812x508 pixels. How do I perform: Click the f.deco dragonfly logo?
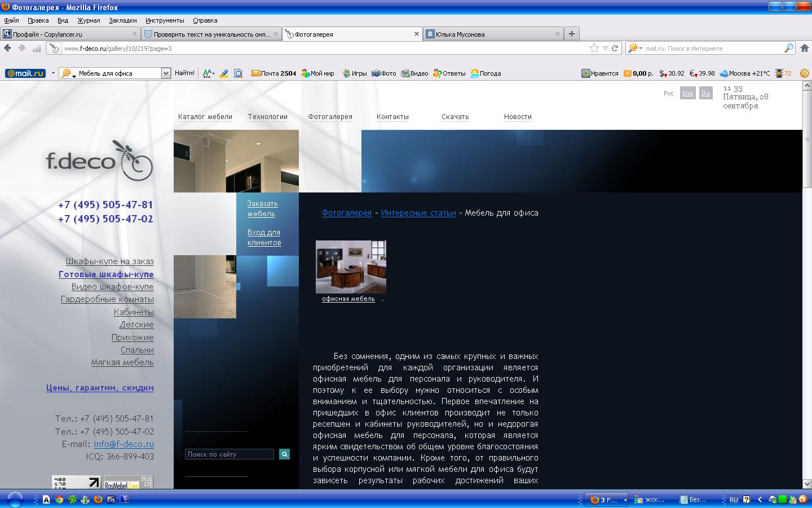(x=99, y=160)
